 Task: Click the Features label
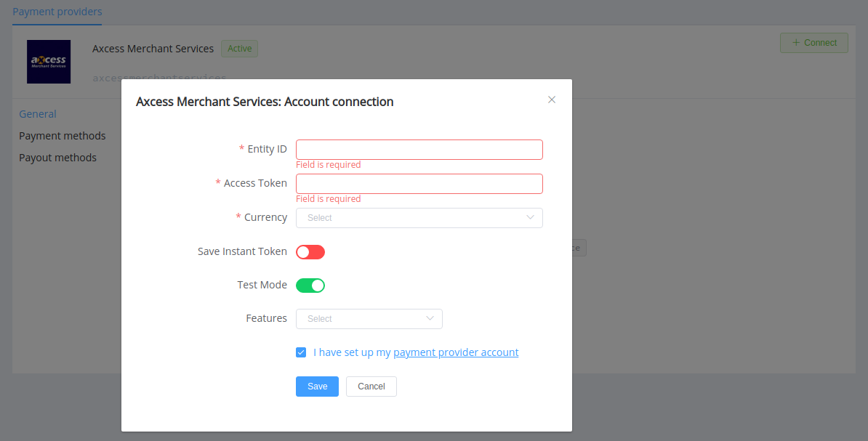click(266, 319)
